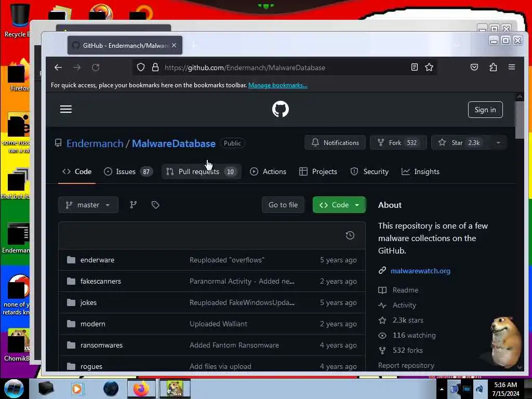Open the ransomwares folder
Screen dimensions: 532x399
[x=101, y=345]
